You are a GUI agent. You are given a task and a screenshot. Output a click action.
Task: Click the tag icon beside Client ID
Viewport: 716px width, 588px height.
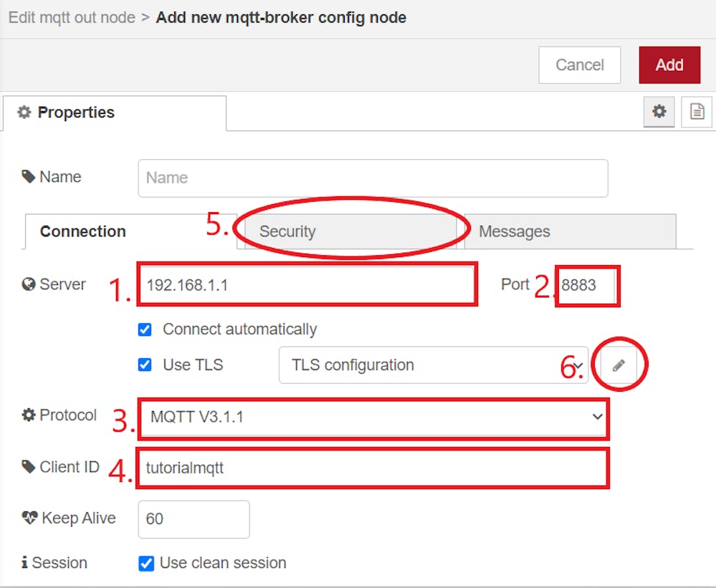[x=29, y=467]
